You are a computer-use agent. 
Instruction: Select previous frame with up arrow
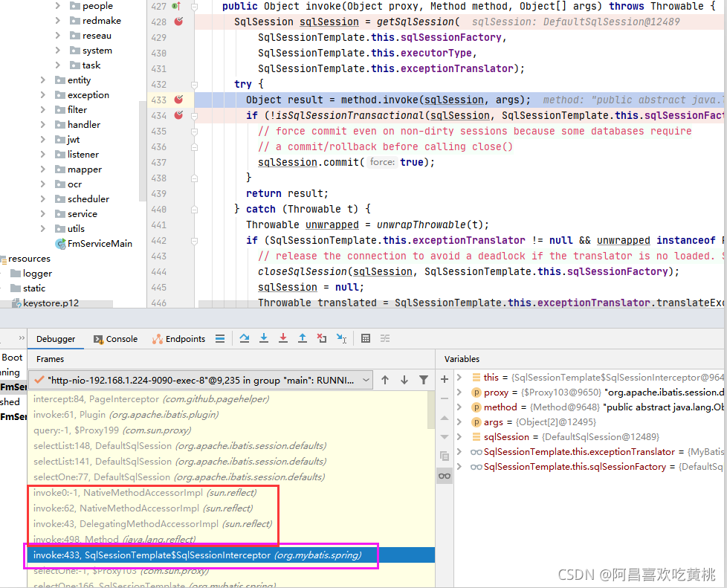385,381
